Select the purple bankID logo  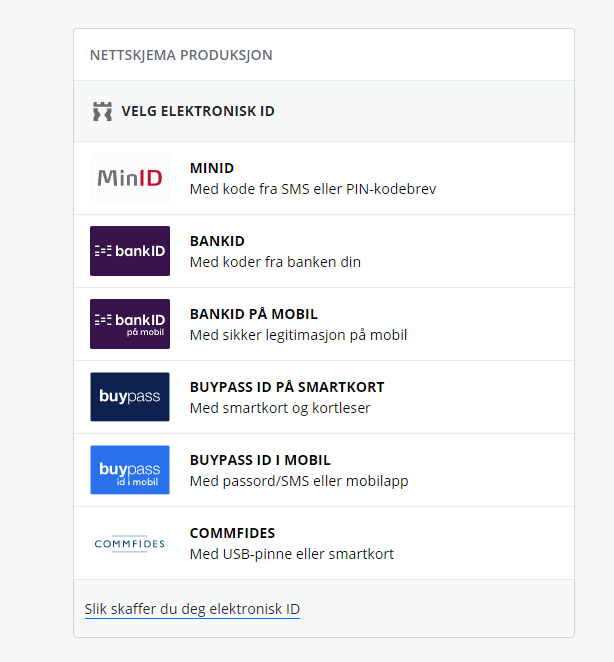tap(130, 251)
